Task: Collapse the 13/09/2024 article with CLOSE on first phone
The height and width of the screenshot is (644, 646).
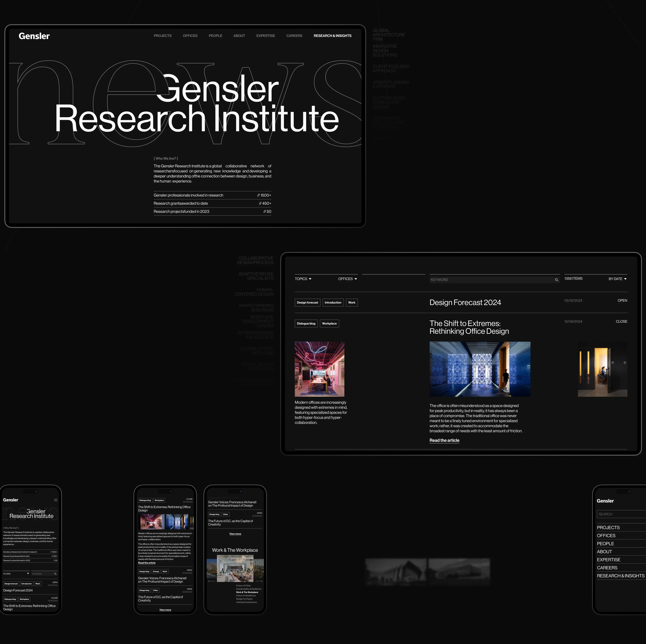Action: (x=55, y=598)
